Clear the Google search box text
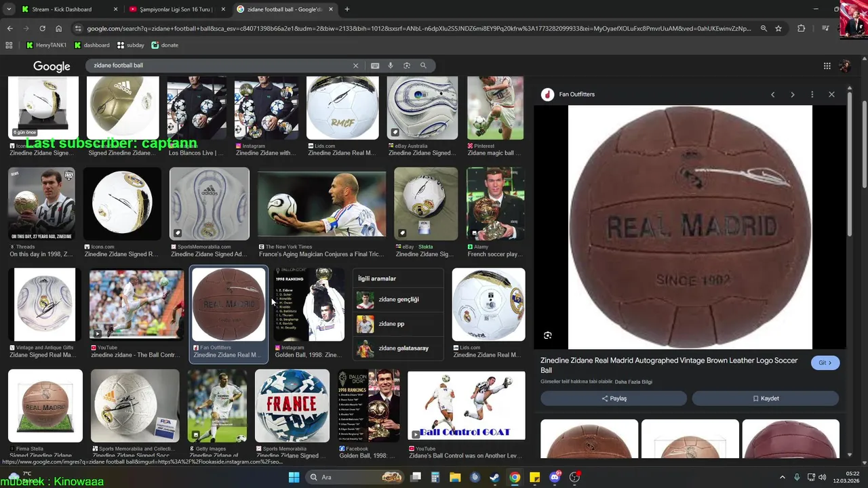868x488 pixels. [355, 66]
